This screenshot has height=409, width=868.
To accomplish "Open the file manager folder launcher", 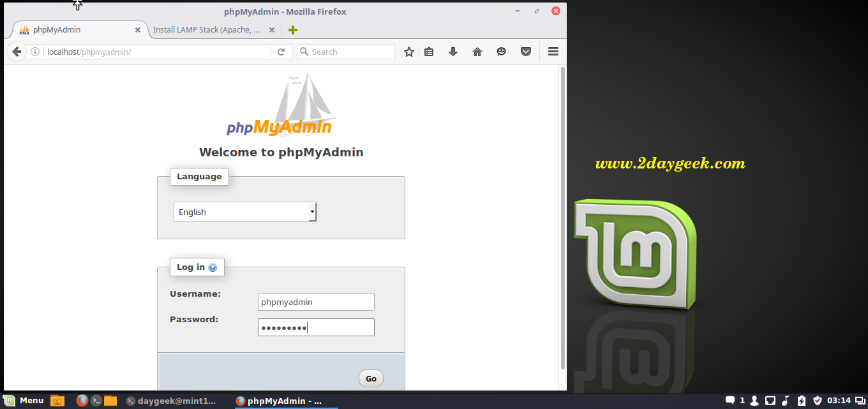I will (110, 401).
